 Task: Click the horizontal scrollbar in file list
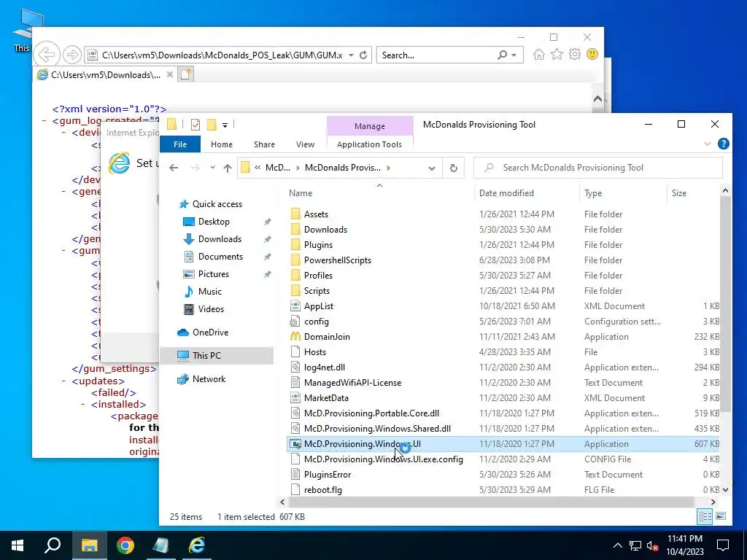[491, 502]
